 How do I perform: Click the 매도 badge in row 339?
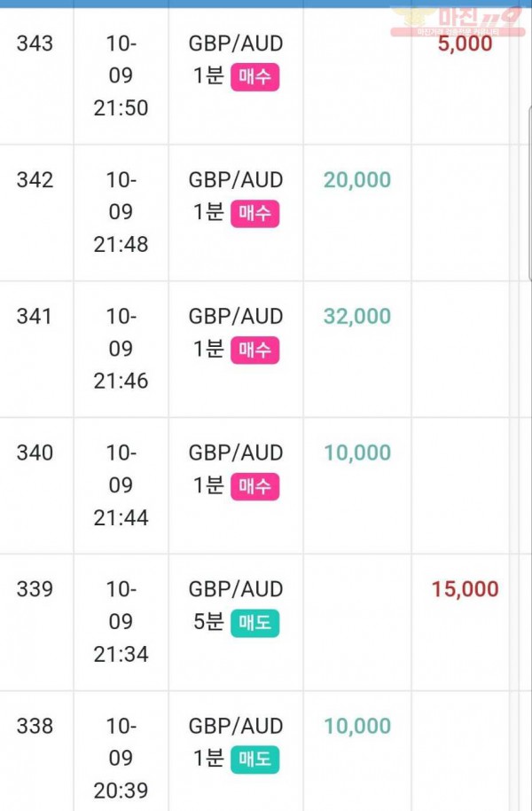[x=254, y=623]
